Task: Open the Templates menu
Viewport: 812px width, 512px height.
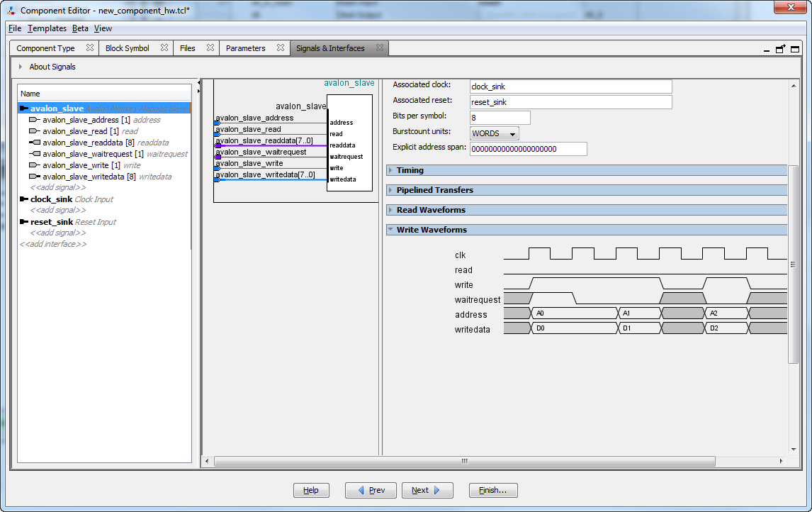Action: click(47, 28)
